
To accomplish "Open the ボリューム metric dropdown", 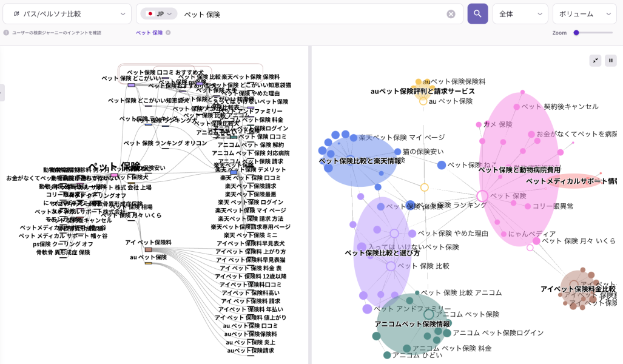I will pos(584,14).
